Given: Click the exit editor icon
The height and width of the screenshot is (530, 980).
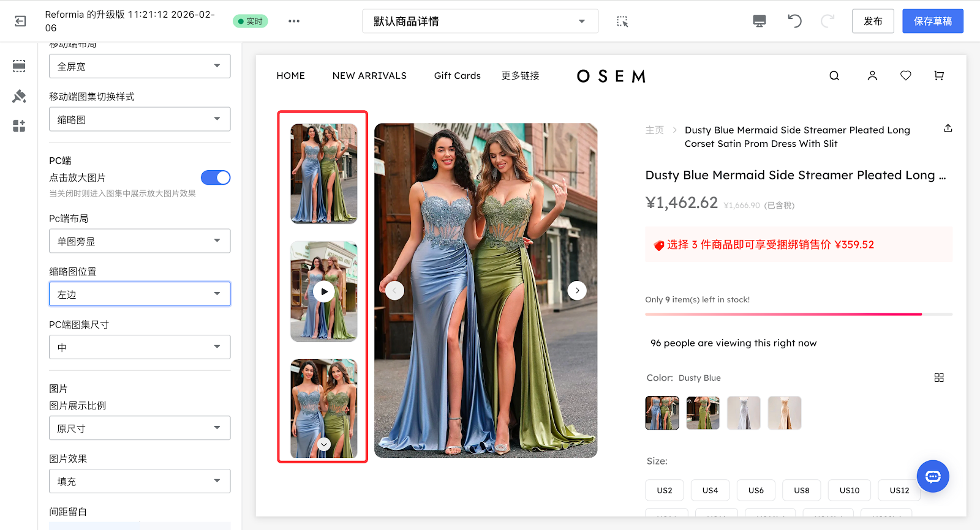Looking at the screenshot, I should click(20, 21).
